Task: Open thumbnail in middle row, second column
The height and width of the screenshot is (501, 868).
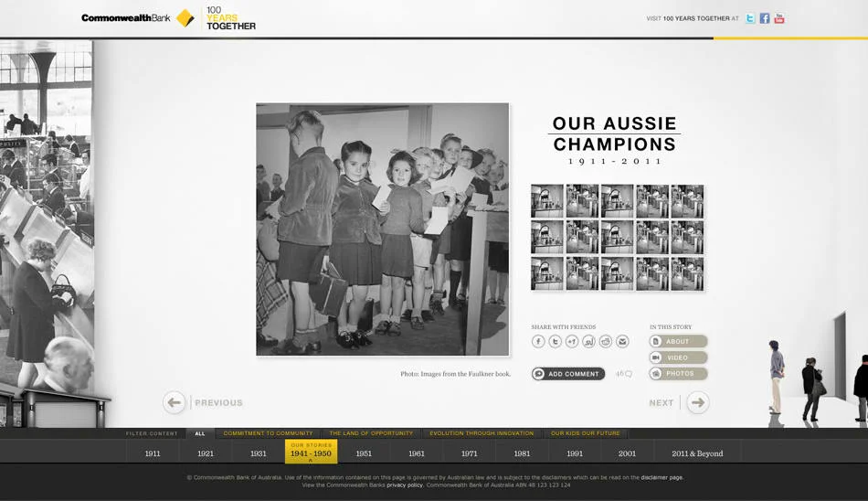Action: (582, 237)
